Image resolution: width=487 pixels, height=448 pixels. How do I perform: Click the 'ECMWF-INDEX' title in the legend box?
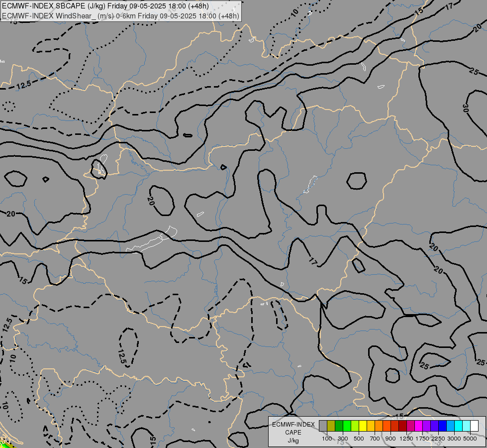[293, 425]
